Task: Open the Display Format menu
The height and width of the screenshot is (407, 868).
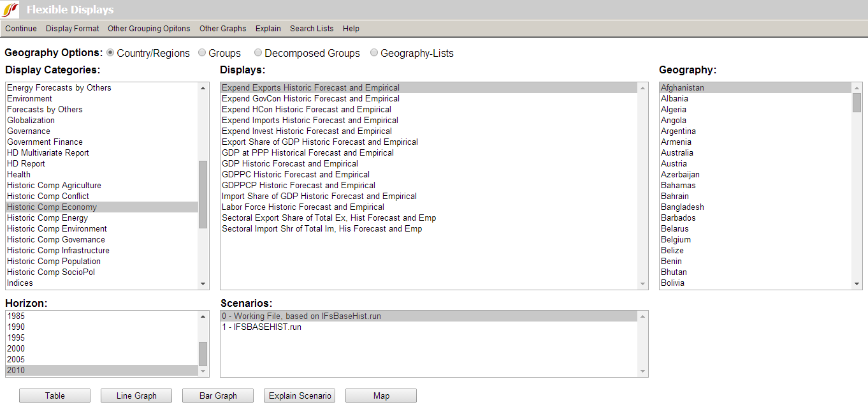Action: (x=73, y=29)
